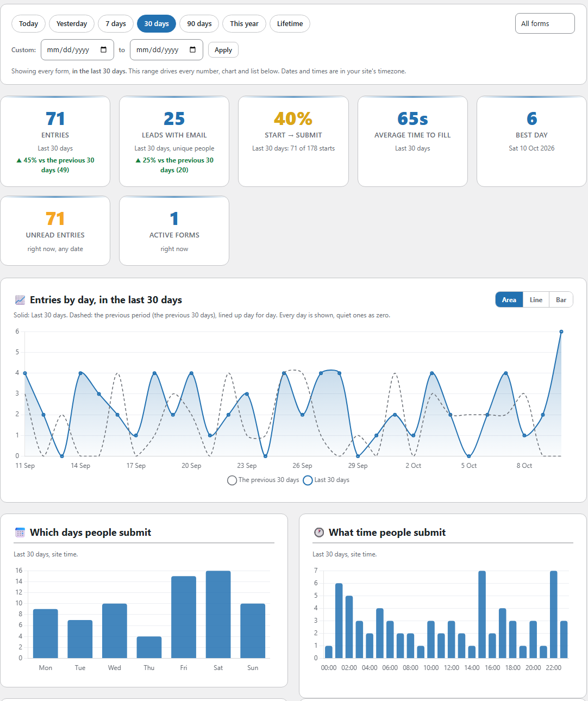This screenshot has height=701, width=588.
Task: Toggle 'The previous 30 days' legend series
Action: point(263,480)
